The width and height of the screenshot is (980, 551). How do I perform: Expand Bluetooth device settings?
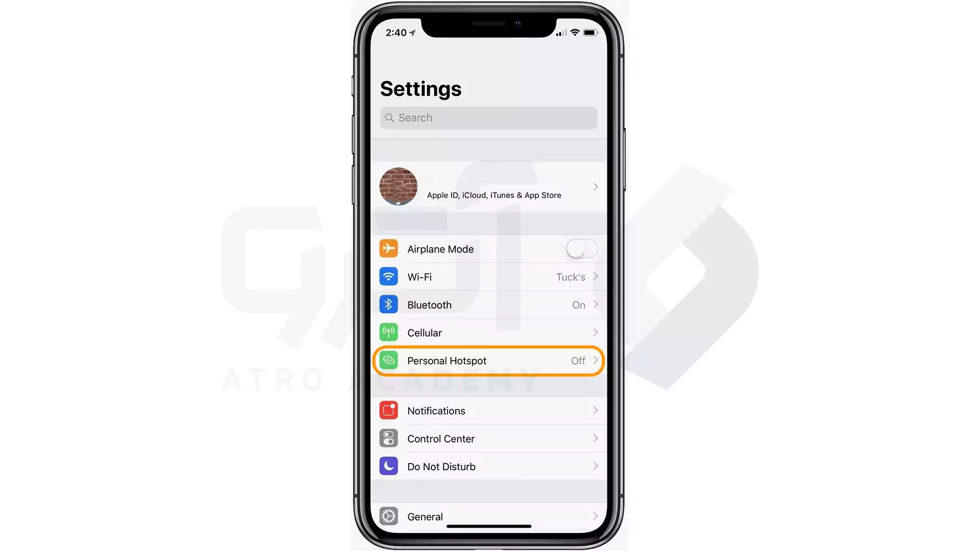489,304
